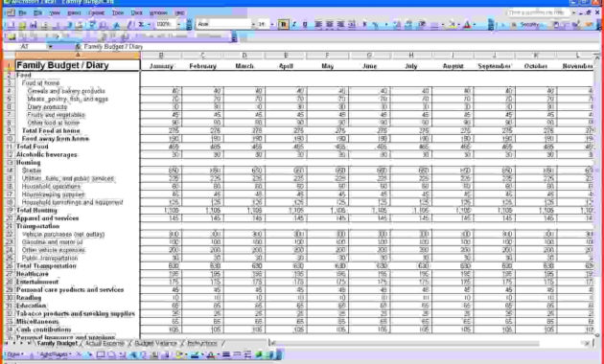The height and width of the screenshot is (364, 604).
Task: Toggle Italic formatting
Action: coord(294,25)
